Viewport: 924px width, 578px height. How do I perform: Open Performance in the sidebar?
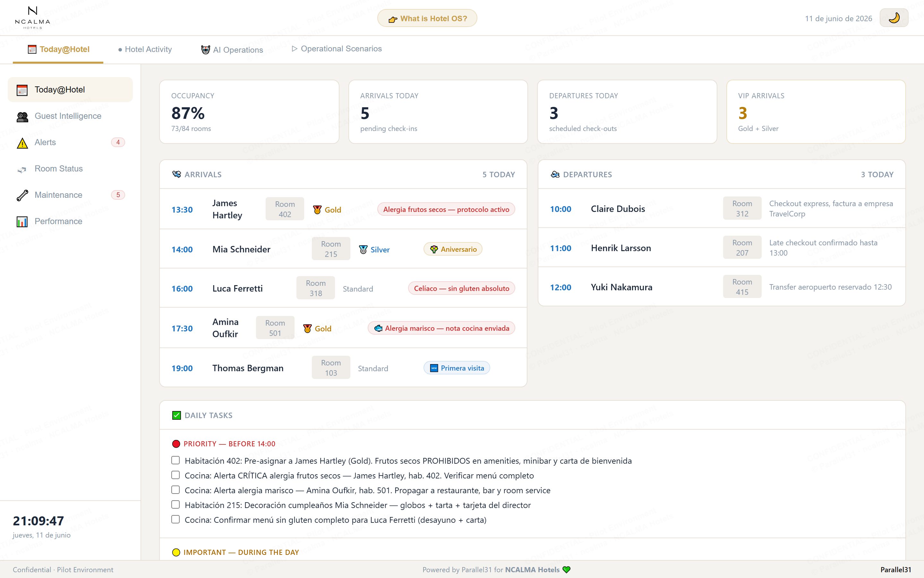70,221
